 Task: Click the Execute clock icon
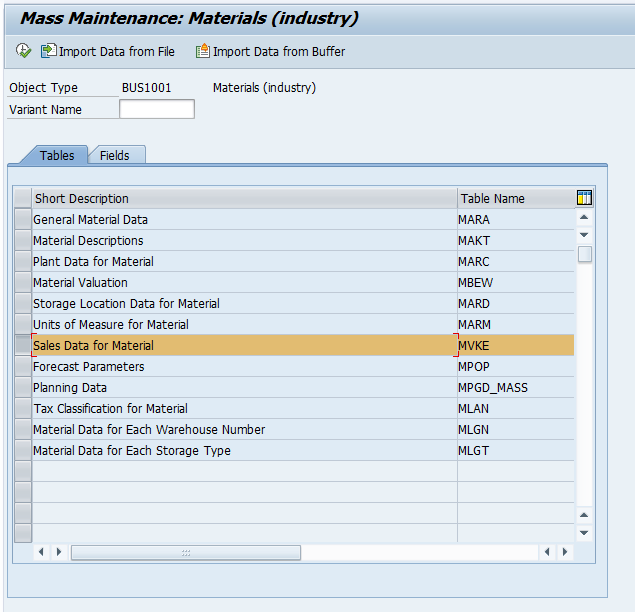click(23, 51)
